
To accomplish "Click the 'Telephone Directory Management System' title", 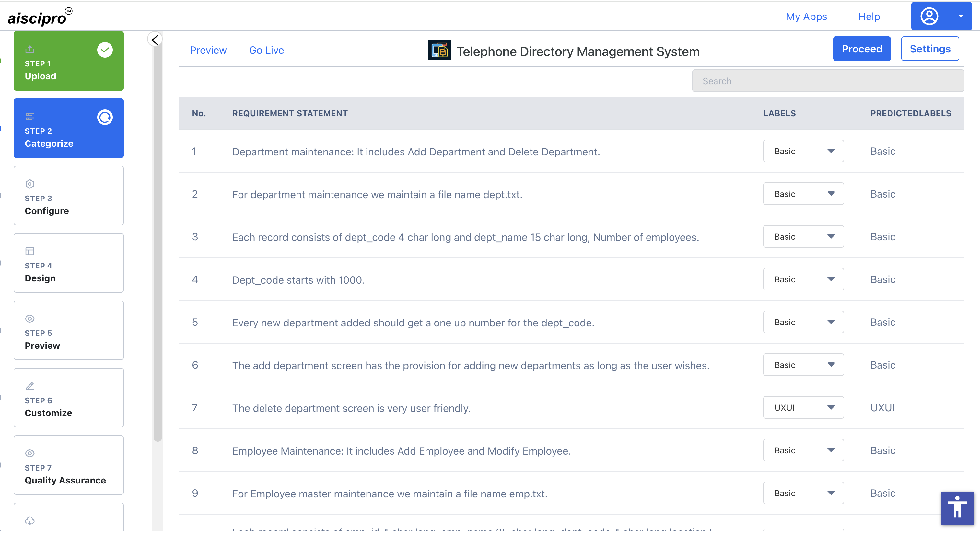I will [578, 51].
